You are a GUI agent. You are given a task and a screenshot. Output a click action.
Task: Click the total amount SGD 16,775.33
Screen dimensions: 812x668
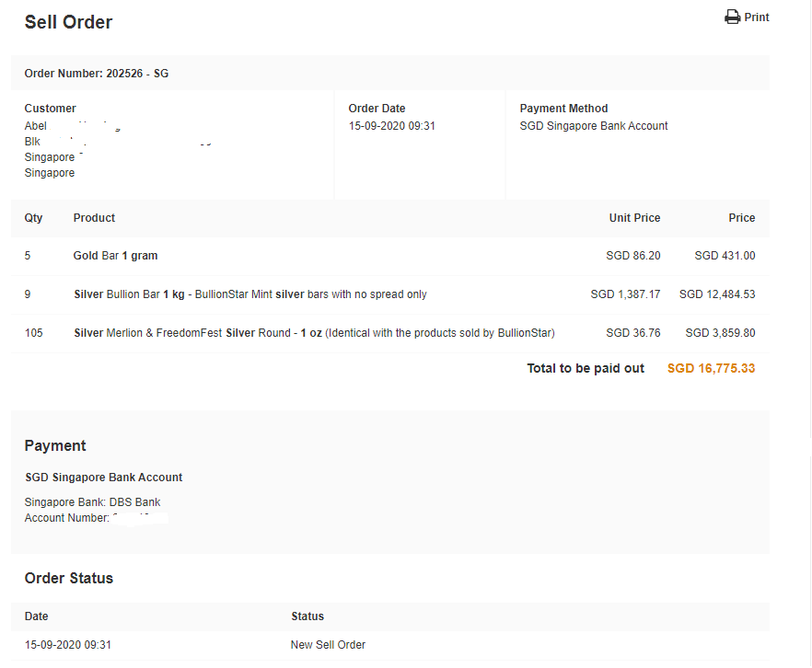[711, 369]
